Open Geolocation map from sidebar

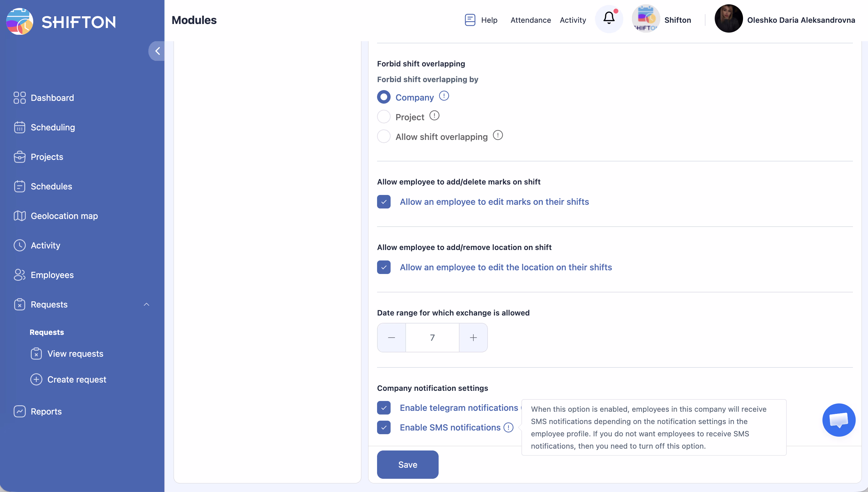pyautogui.click(x=64, y=216)
